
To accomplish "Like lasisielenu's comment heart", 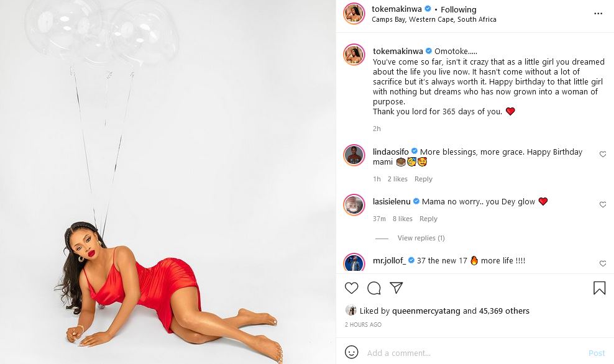I will click(x=603, y=204).
